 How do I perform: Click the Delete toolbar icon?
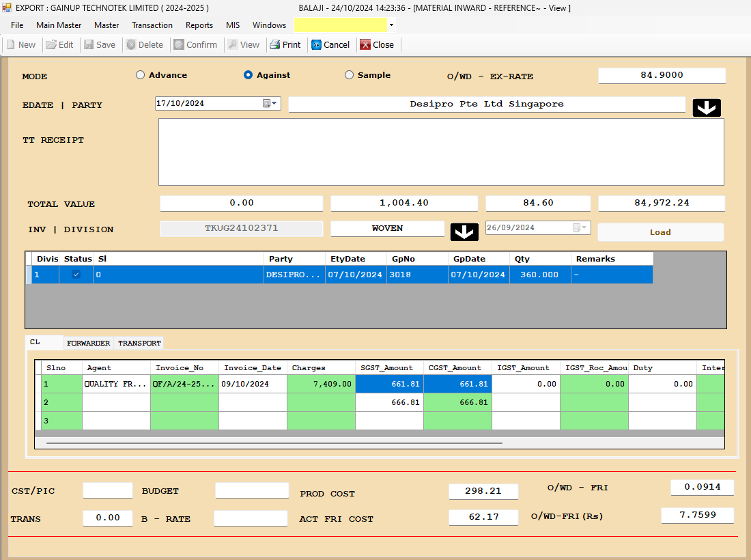tap(131, 45)
